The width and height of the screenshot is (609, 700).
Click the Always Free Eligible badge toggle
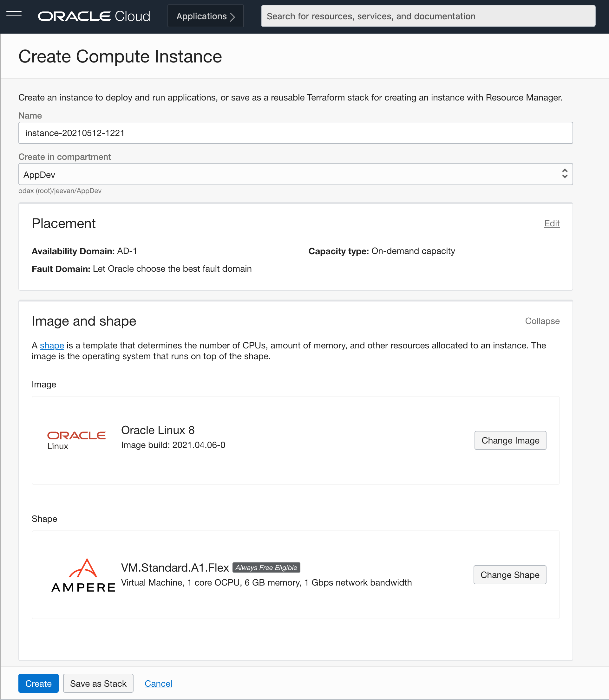coord(266,567)
